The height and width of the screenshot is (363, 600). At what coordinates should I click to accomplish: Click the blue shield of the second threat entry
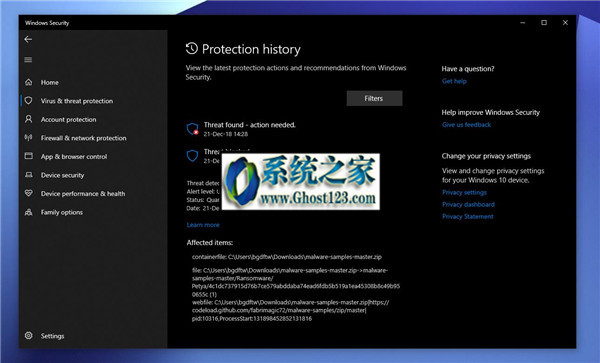[192, 155]
